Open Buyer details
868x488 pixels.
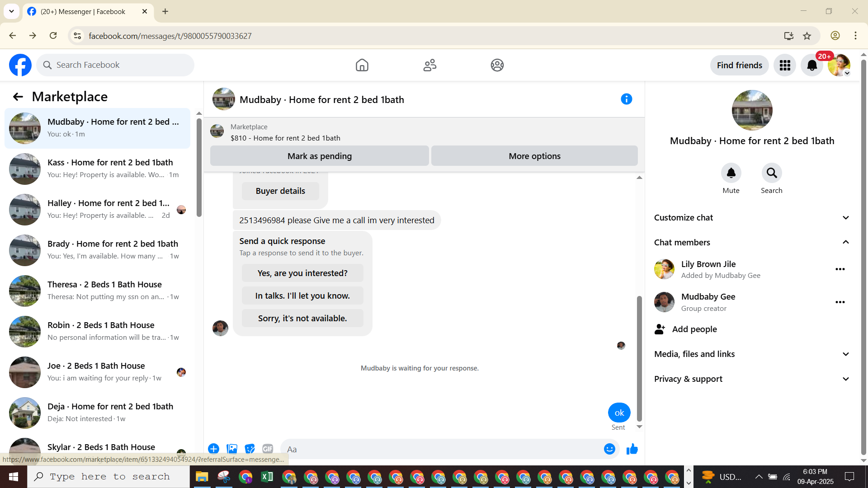point(280,191)
